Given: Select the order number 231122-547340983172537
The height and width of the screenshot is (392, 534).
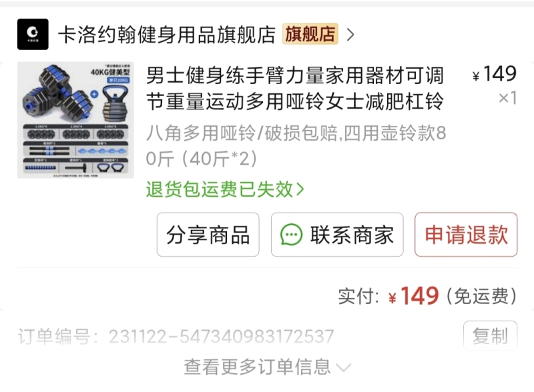Looking at the screenshot, I should (222, 337).
